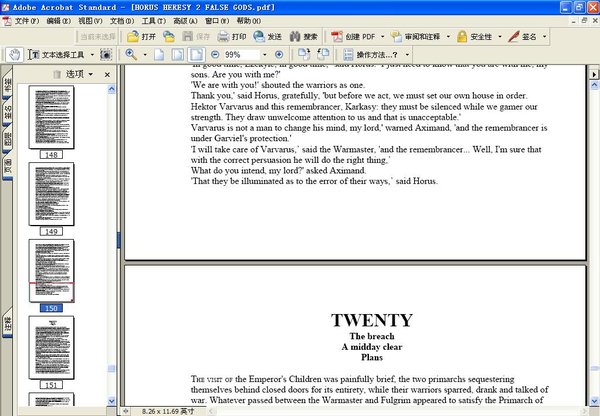Select page 151 thumbnail
Image resolution: width=600 pixels, height=416 pixels.
pos(51,347)
